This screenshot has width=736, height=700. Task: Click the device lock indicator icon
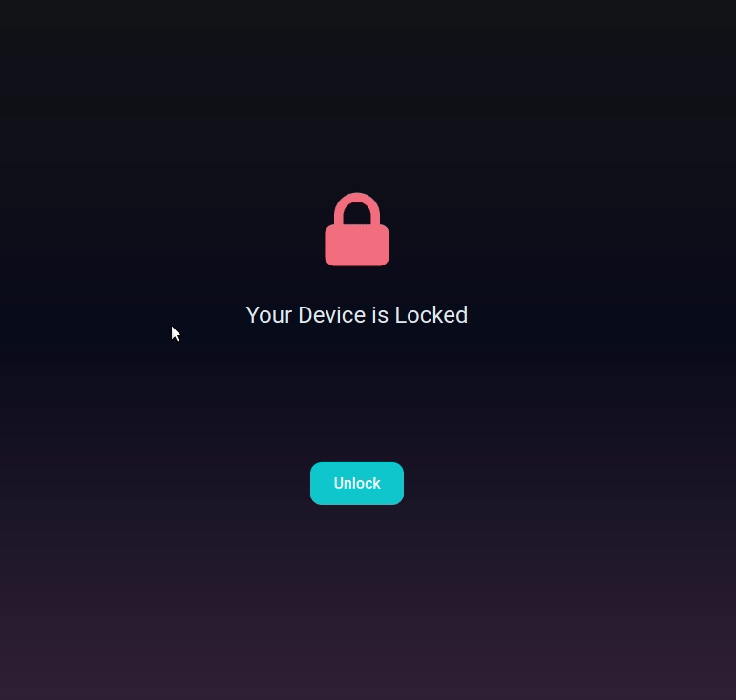[x=357, y=229]
